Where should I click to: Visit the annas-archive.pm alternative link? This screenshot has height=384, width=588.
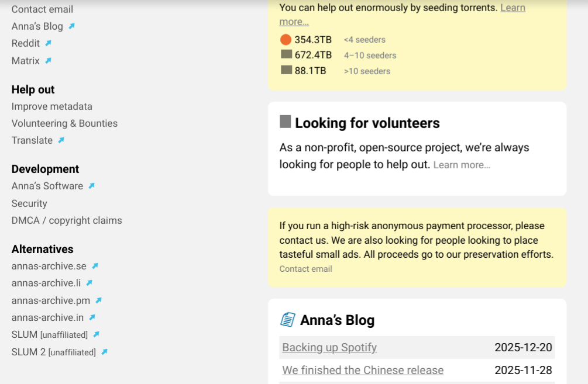(51, 300)
